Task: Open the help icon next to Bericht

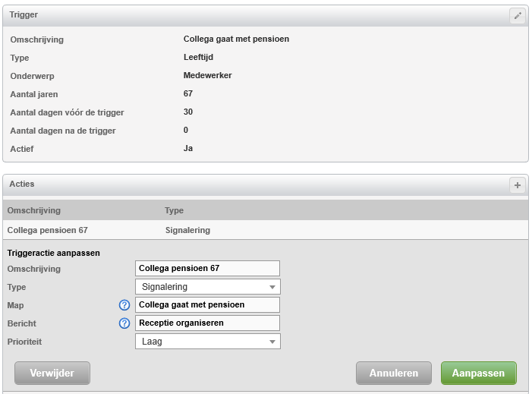Action: (124, 323)
